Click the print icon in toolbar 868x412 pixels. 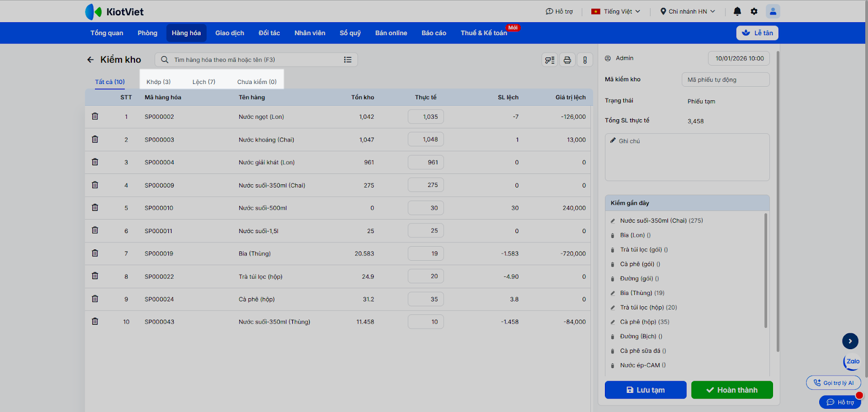click(567, 60)
